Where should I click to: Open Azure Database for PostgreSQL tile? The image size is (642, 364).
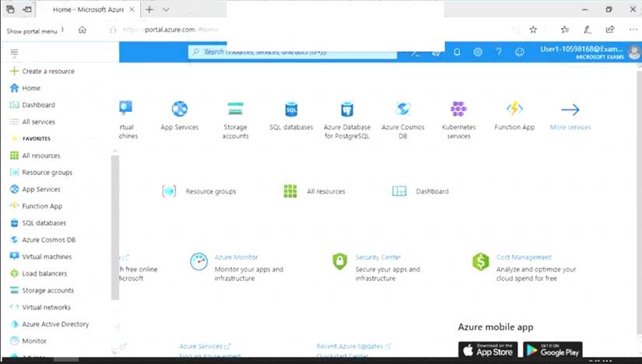coord(347,110)
